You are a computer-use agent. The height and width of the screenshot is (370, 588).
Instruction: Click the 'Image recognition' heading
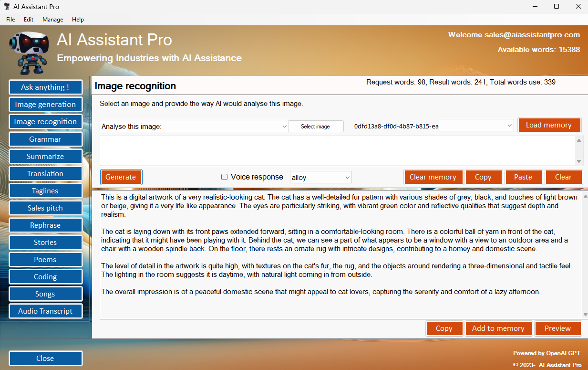(135, 86)
